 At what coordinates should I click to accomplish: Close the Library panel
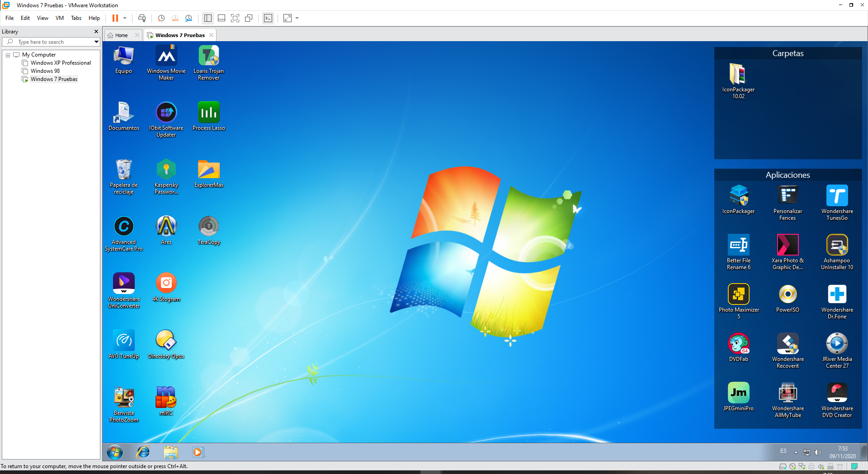[96, 32]
